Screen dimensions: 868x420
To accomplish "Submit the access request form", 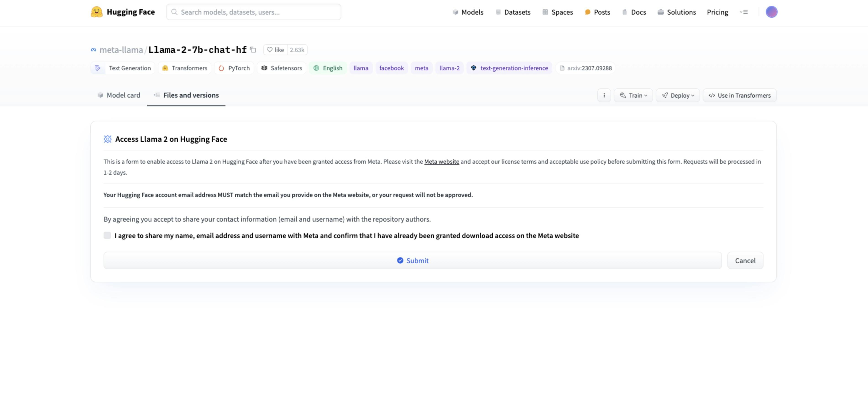I will pyautogui.click(x=412, y=260).
